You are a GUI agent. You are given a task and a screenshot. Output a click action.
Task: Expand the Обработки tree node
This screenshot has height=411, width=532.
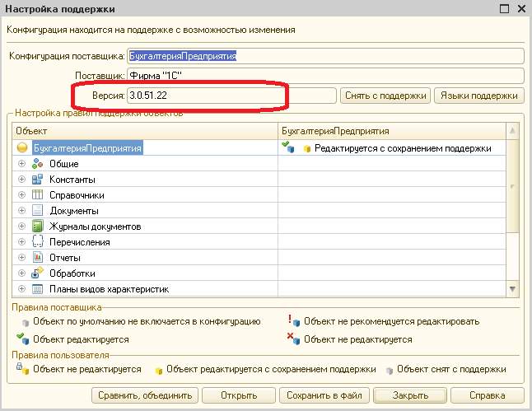[21, 273]
